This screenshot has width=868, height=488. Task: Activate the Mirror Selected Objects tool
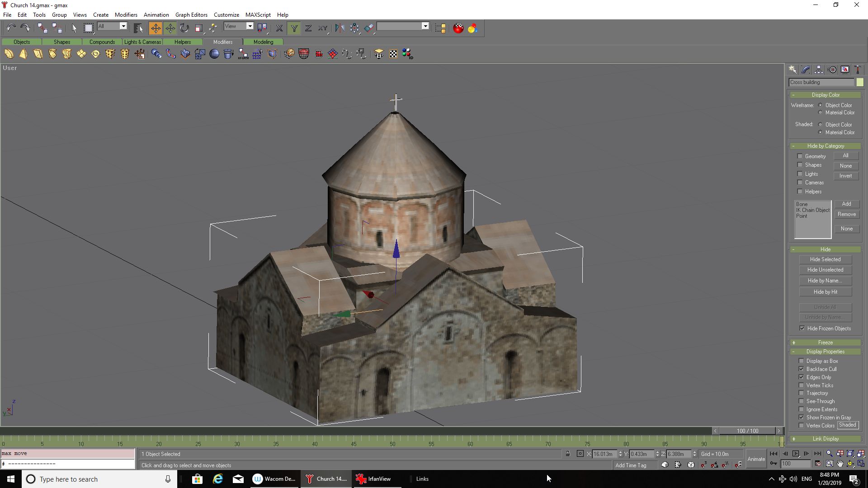point(340,28)
